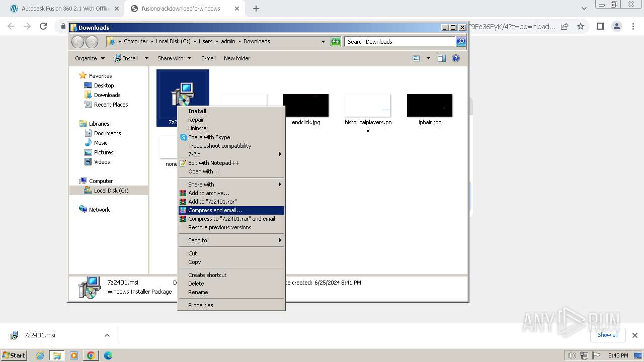Screen dimensions: 644x362
Task: Click the Explorer back navigation button
Action: pos(77,42)
